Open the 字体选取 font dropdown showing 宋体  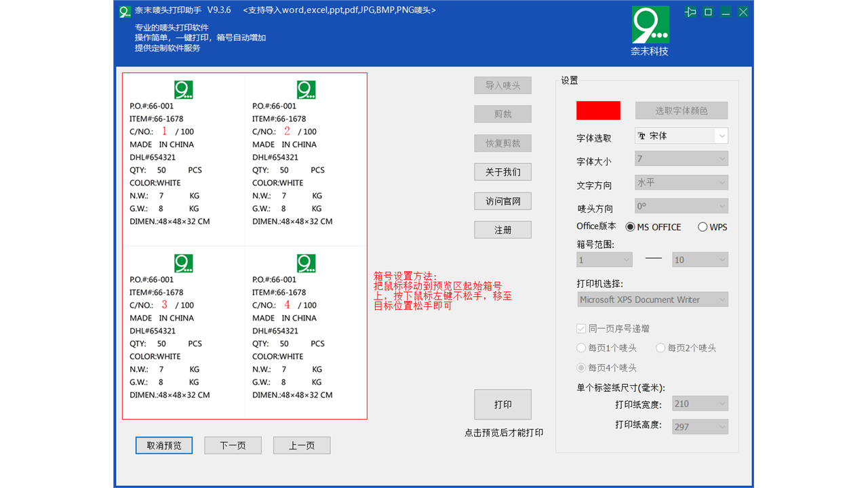(x=682, y=136)
